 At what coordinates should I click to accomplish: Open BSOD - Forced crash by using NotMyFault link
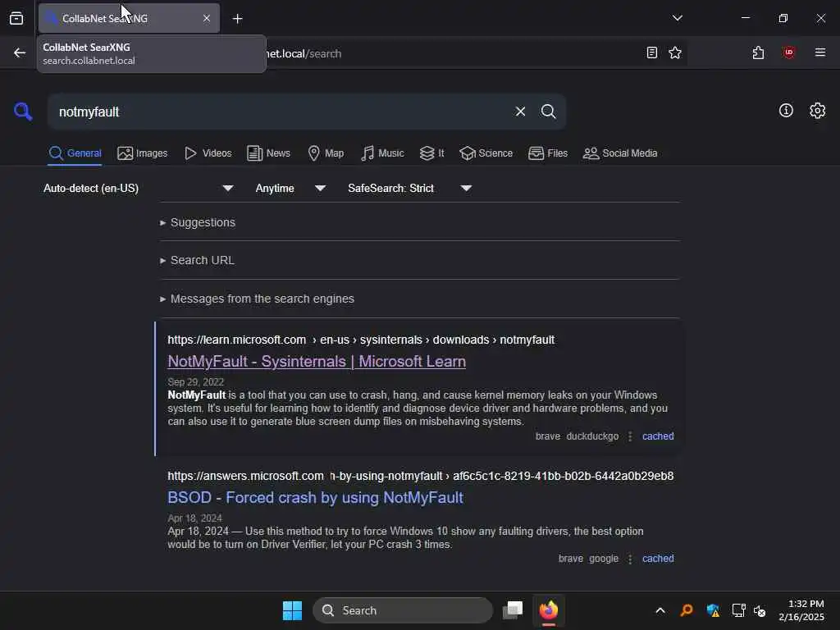[x=316, y=498]
